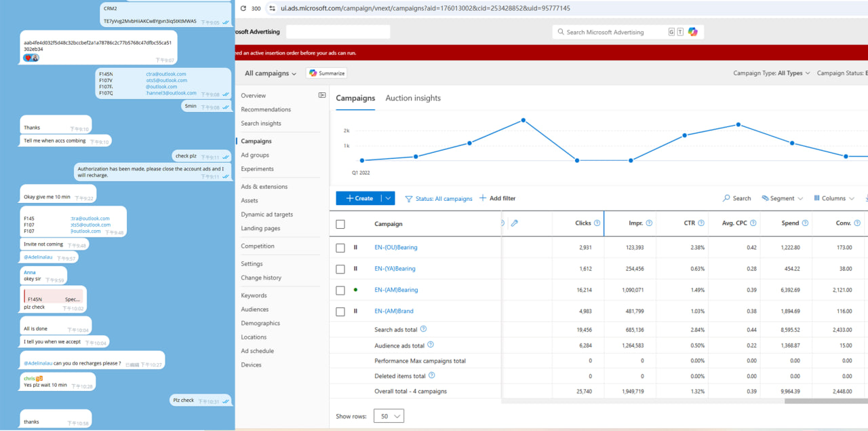Switch to the Auction insights tab
This screenshot has height=431, width=868.
(413, 98)
